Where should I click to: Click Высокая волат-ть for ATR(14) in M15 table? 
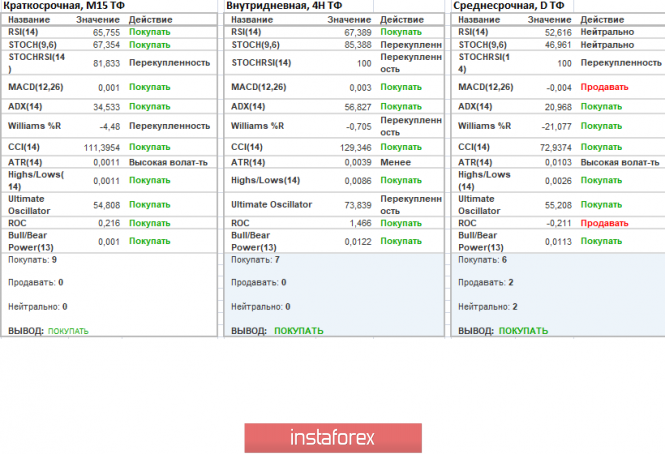click(x=165, y=162)
